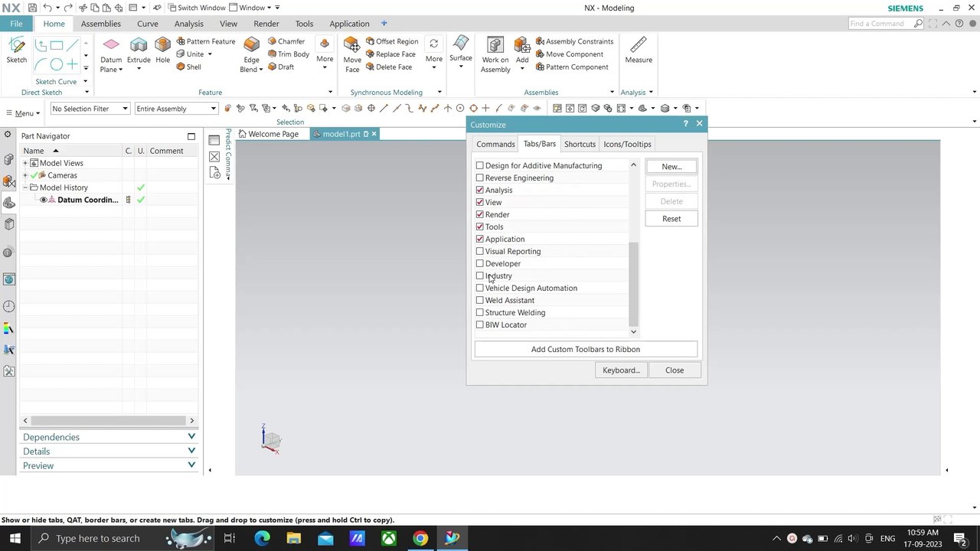Start the Shell command
This screenshot has width=980, height=551.
pyautogui.click(x=189, y=67)
